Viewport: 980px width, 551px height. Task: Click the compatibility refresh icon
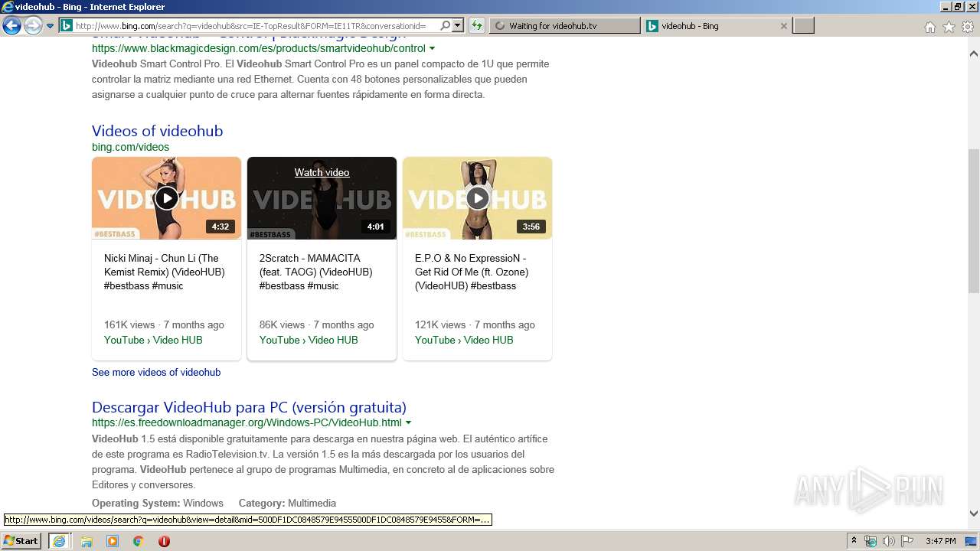coord(476,26)
